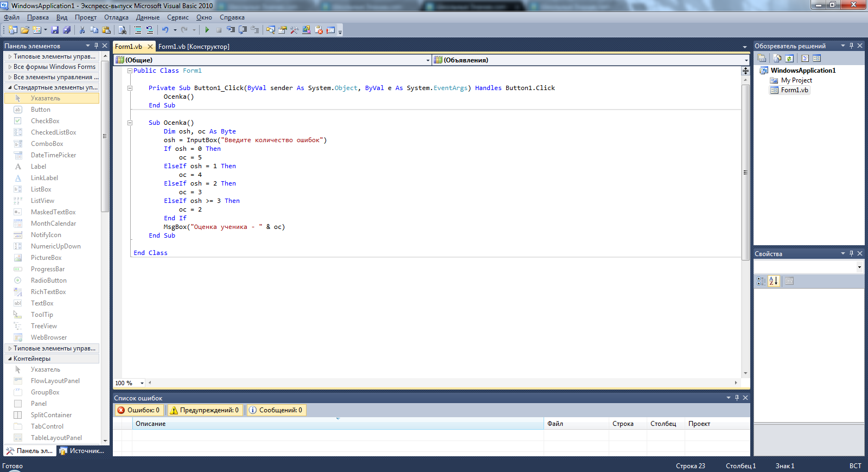Click Refresh icon in Solution Explorer
868x472 pixels.
789,59
